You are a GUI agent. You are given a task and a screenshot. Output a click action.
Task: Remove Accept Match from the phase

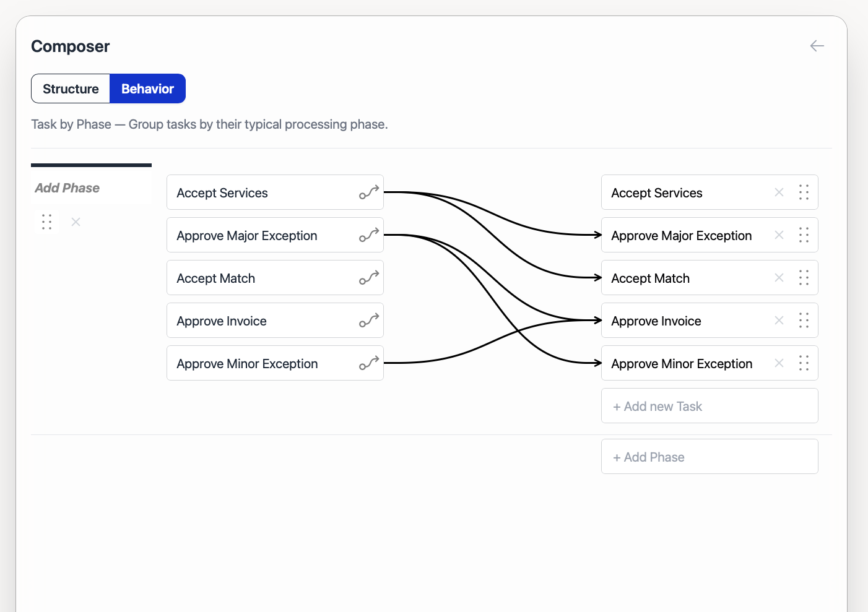click(x=778, y=277)
